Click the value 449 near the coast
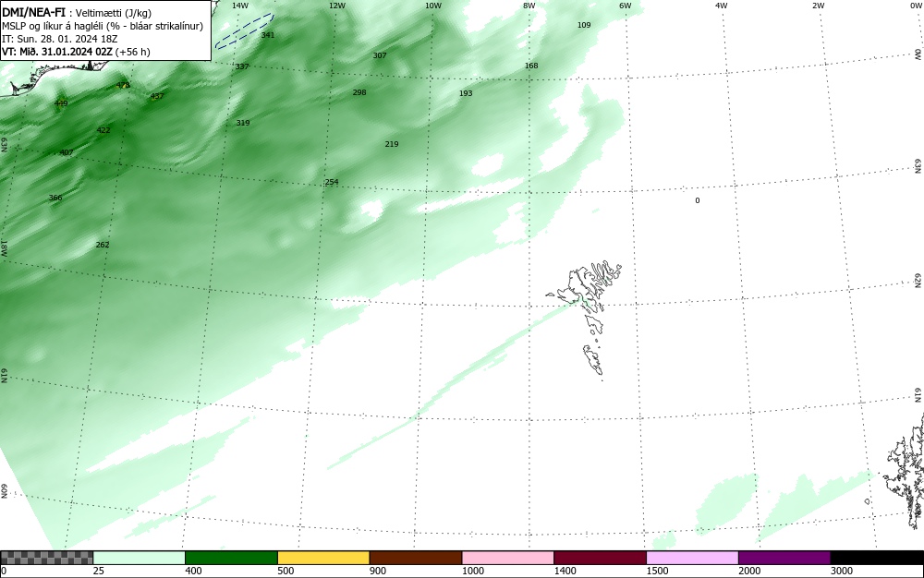This screenshot has height=578, width=924. coord(61,103)
